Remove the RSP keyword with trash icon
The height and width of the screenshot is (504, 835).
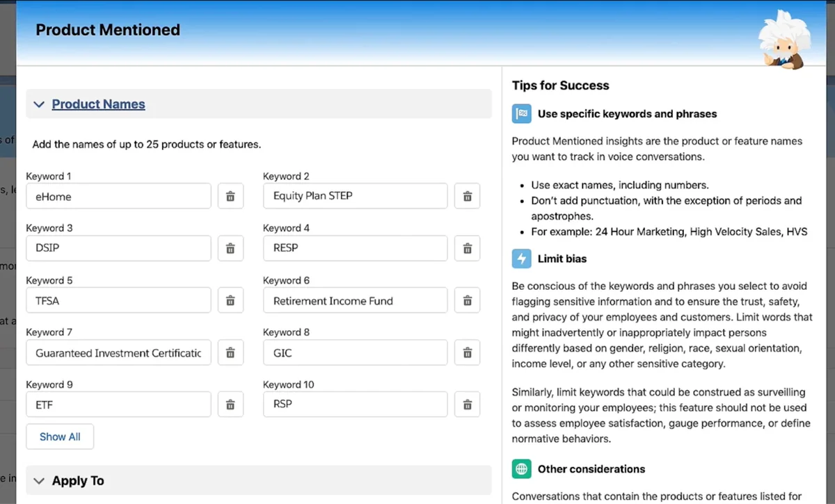pyautogui.click(x=468, y=404)
